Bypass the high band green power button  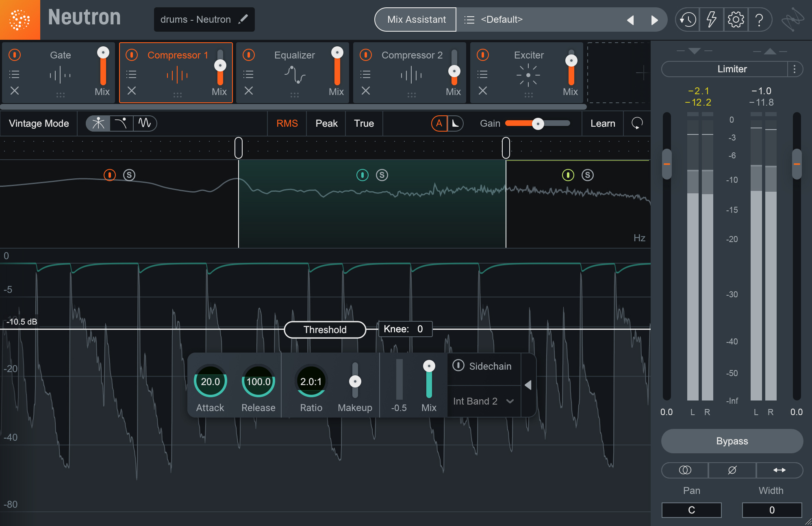click(568, 175)
